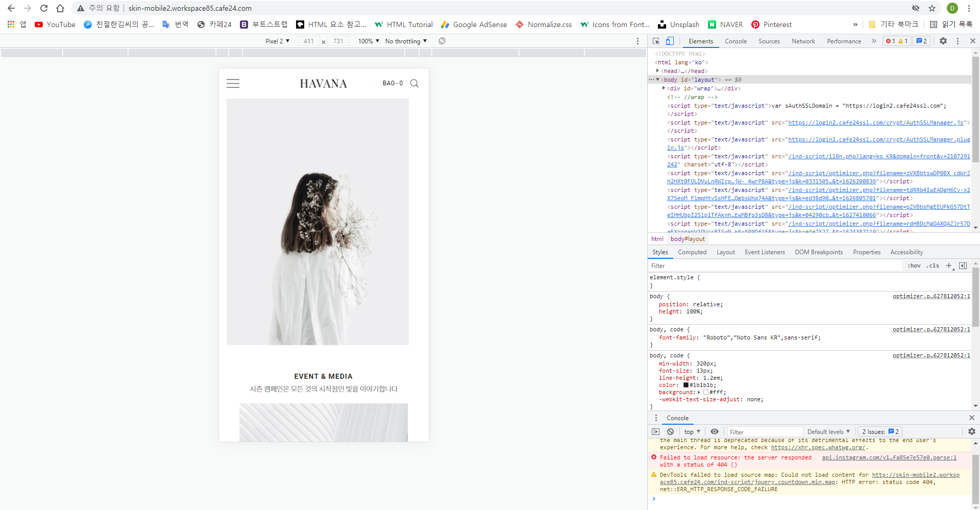Switch to the DevTools Console tab
This screenshot has height=510, width=980.
[736, 41]
